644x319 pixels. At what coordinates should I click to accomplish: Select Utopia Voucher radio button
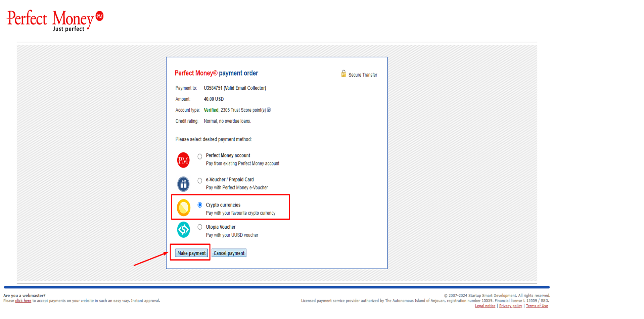200,227
